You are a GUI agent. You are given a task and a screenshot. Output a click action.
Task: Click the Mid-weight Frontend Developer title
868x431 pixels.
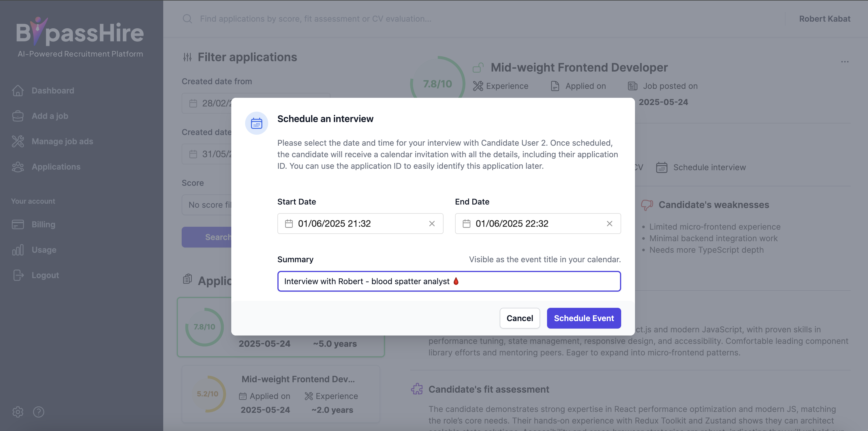coord(579,68)
